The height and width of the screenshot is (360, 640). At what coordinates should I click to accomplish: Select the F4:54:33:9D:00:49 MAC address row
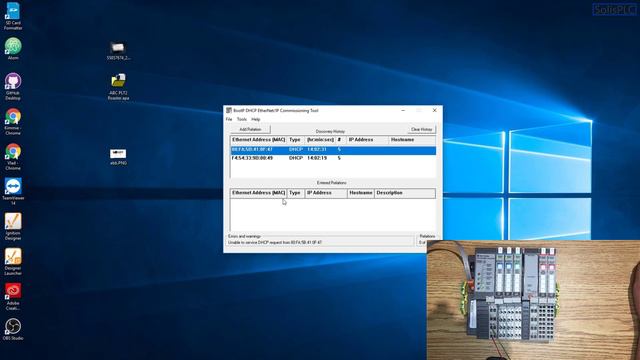[333, 158]
